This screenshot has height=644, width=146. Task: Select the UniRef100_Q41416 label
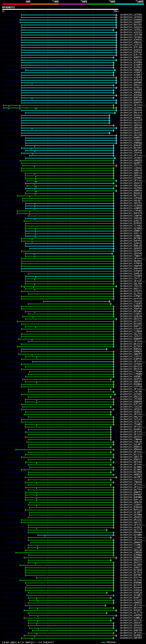click(131, 301)
